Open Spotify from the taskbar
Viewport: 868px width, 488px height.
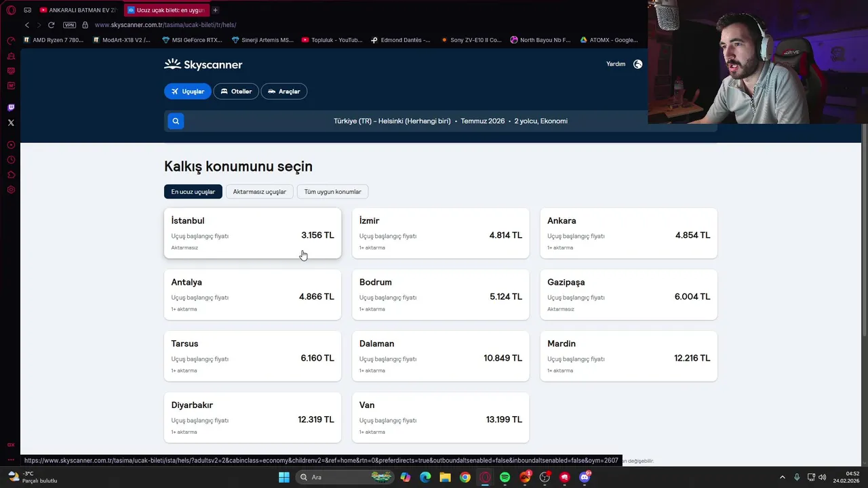505,477
